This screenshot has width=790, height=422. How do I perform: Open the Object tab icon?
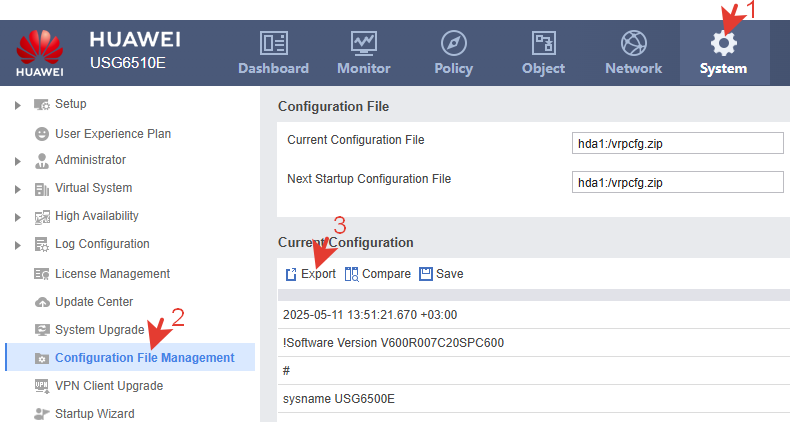point(544,43)
